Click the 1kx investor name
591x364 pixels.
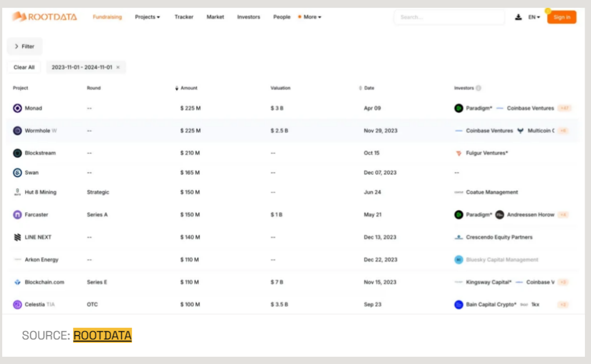click(535, 305)
